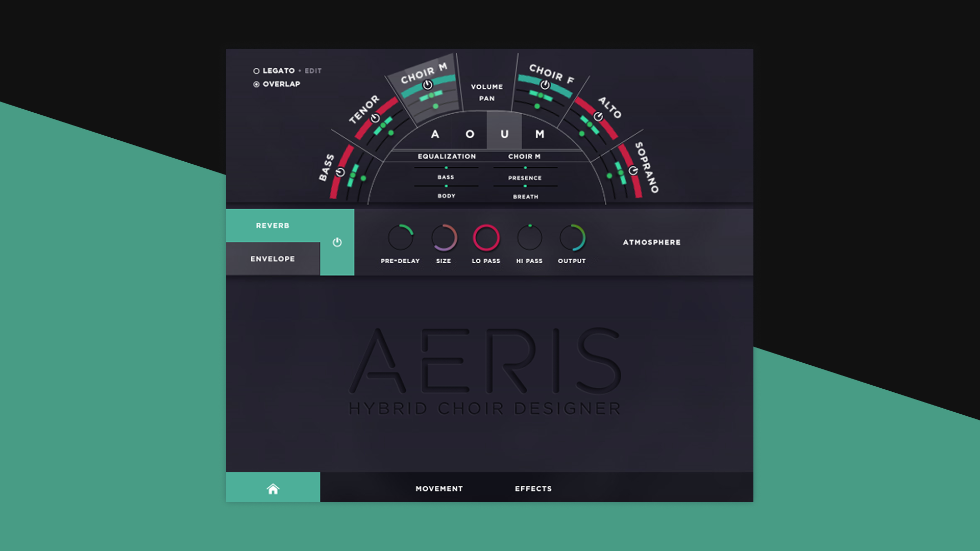Switch to the Envelope tab
980x551 pixels.
coord(273,259)
